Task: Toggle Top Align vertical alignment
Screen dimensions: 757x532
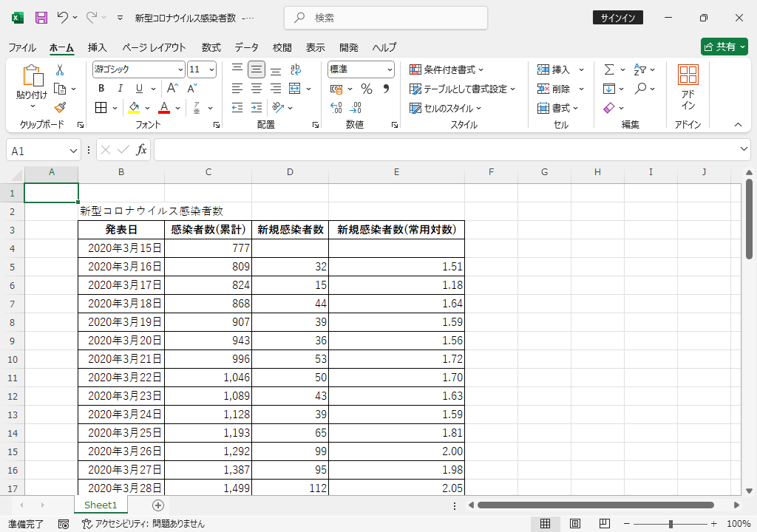Action: 237,70
